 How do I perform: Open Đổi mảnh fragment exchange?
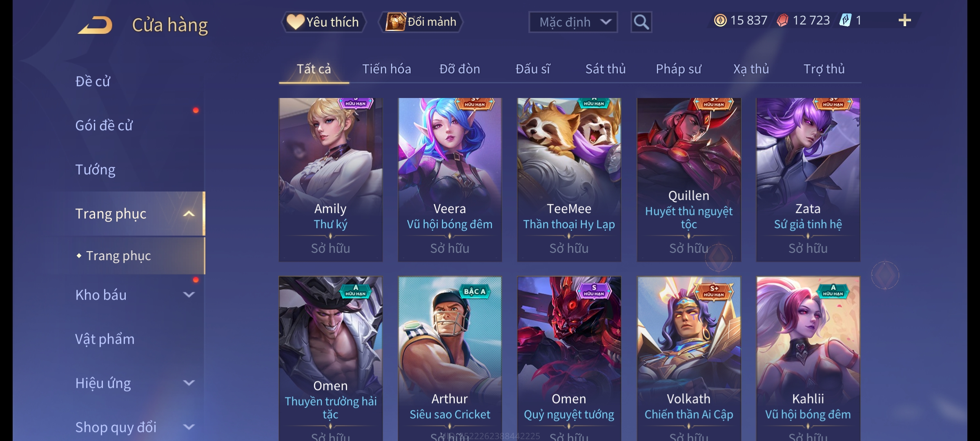click(x=421, y=22)
